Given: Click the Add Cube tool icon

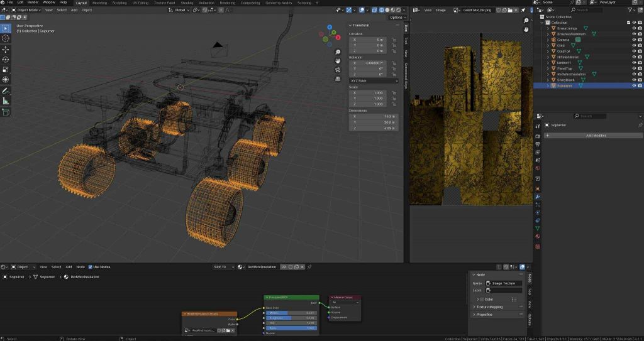Looking at the screenshot, I should pyautogui.click(x=6, y=112).
